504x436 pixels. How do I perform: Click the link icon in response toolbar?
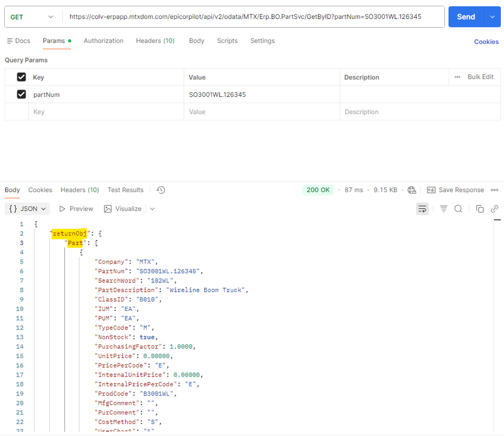[494, 209]
